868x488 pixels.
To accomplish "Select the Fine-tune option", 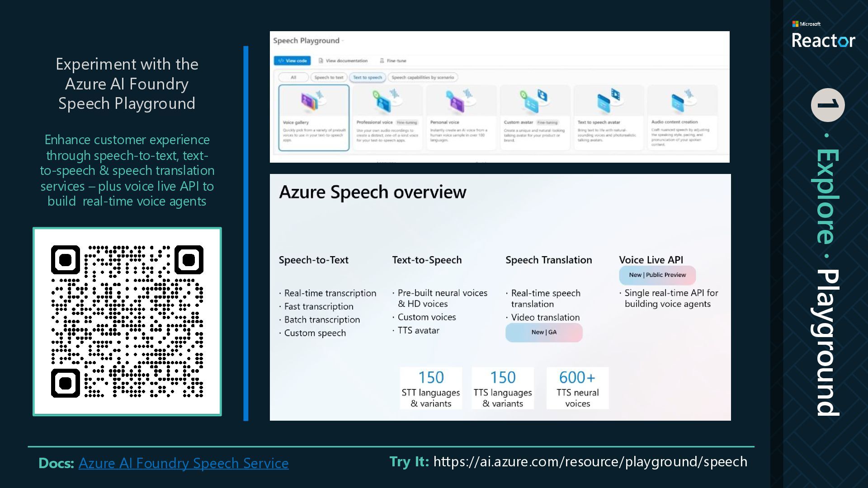I will [x=393, y=61].
